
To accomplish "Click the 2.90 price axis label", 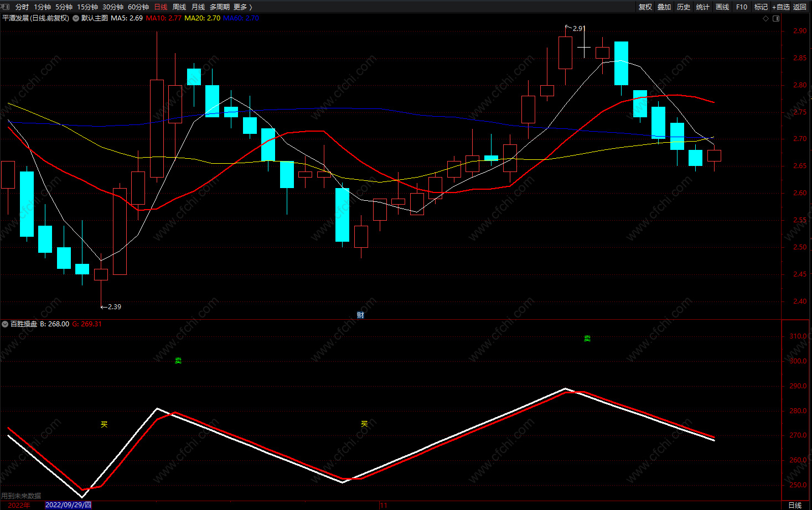I will tap(799, 31).
